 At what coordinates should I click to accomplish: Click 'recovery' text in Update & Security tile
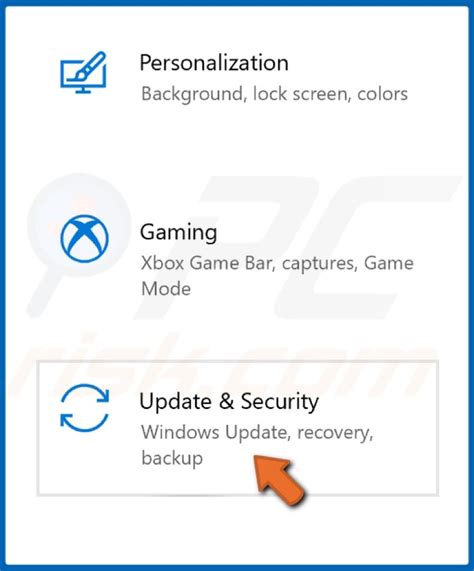[335, 434]
